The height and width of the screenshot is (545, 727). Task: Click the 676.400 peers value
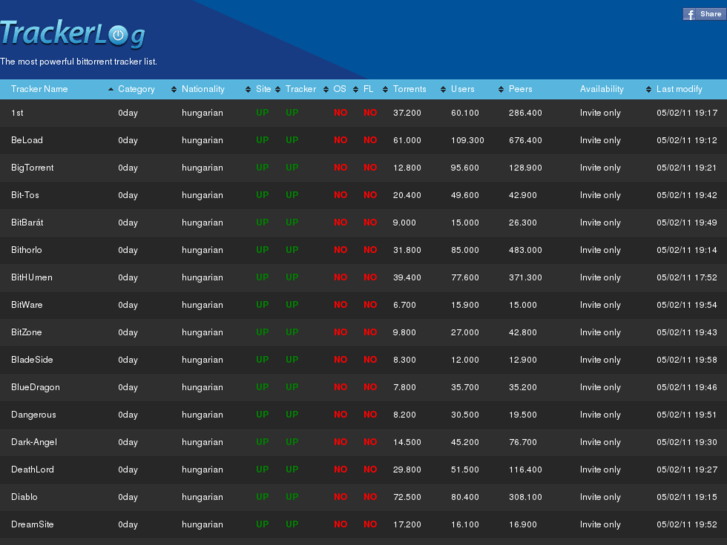pos(525,140)
